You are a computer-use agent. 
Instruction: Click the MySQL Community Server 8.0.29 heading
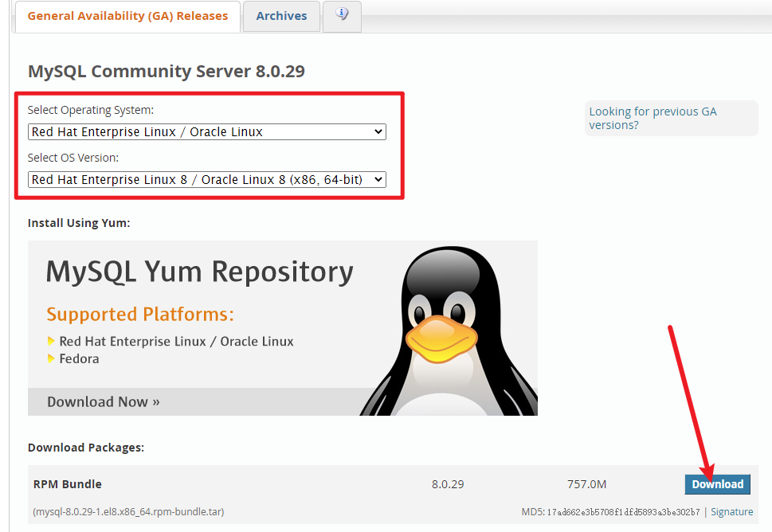click(x=167, y=72)
